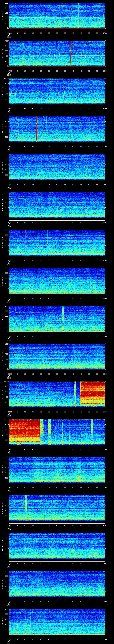Click the 9:23:00 start time label
Screen dimensions: 114x644
click(x=9, y=298)
